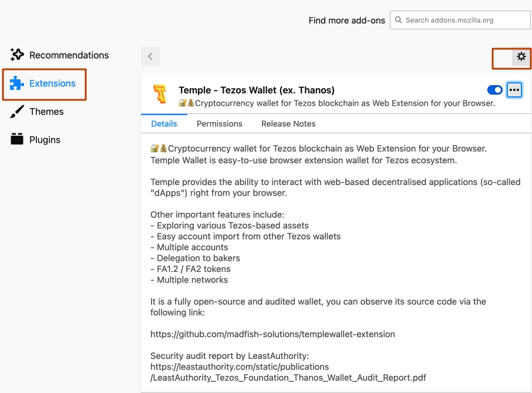The image size is (532, 393).
Task: Click the Temple wallet logo icon
Action: click(x=160, y=93)
